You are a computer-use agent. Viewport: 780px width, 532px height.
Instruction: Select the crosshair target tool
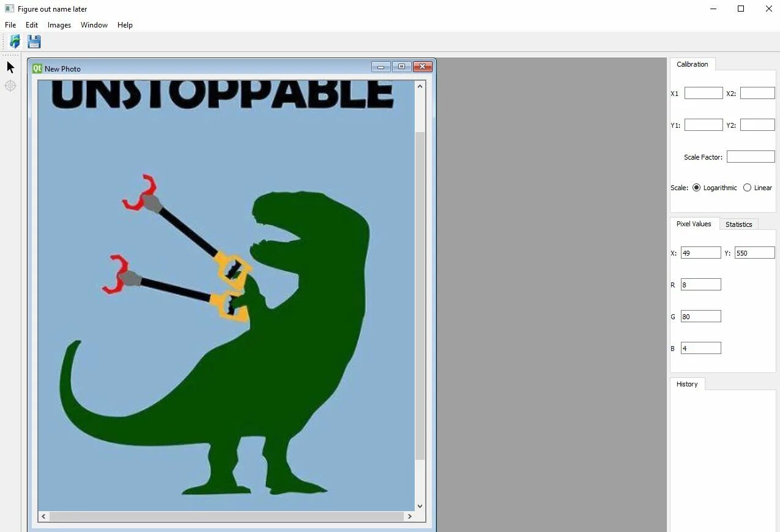pos(10,86)
